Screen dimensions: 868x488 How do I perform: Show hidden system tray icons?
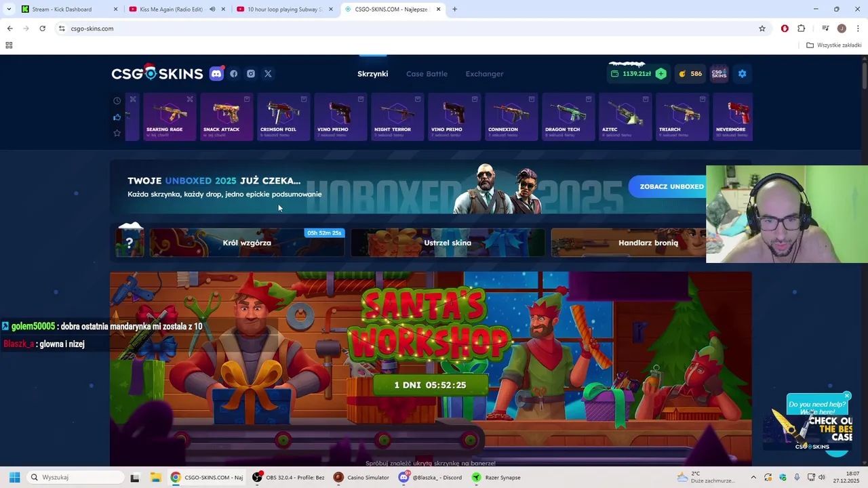point(752,477)
